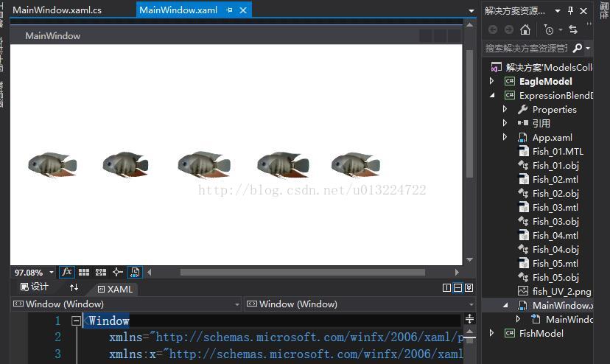Image resolution: width=610 pixels, height=364 pixels.
Task: Click the Fish_05.obj file icon
Action: tap(523, 278)
